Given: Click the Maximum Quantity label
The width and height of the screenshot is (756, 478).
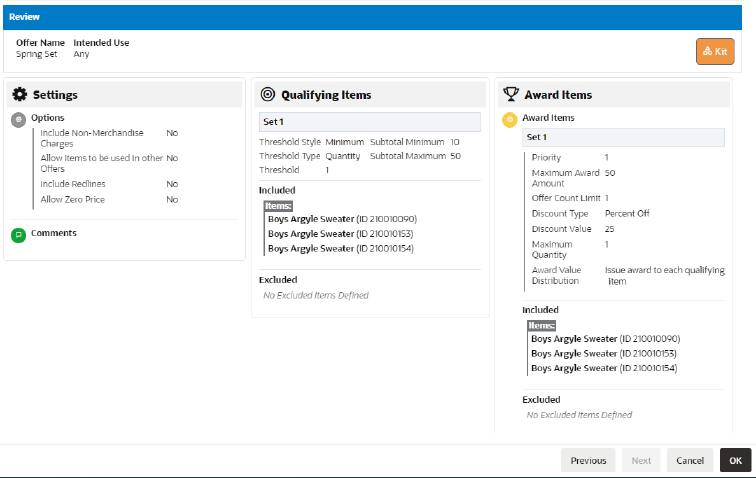Looking at the screenshot, I should pyautogui.click(x=552, y=249).
